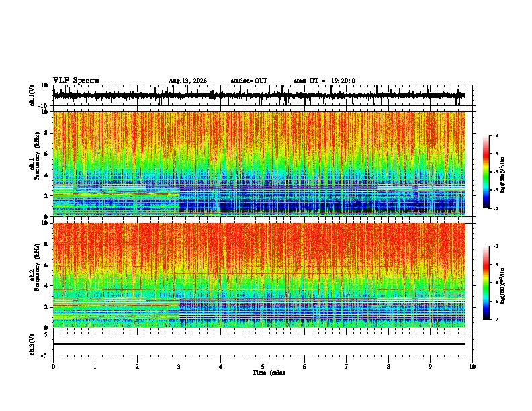The width and height of the screenshot is (532, 411).
Task: Click time axis tick label "4"
Action: (x=221, y=367)
